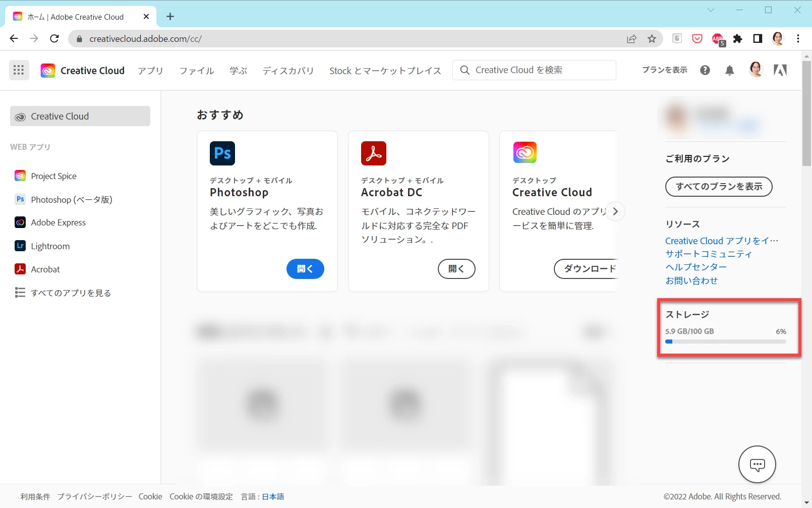Click the Lightroom sidebar icon
Screen dimensions: 812x508
coord(20,246)
